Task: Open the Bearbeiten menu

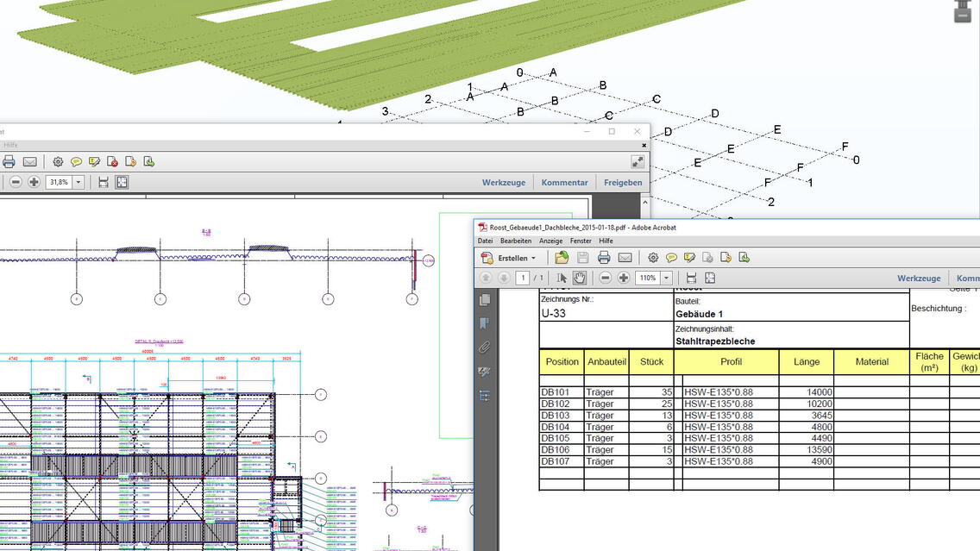Action: click(516, 241)
